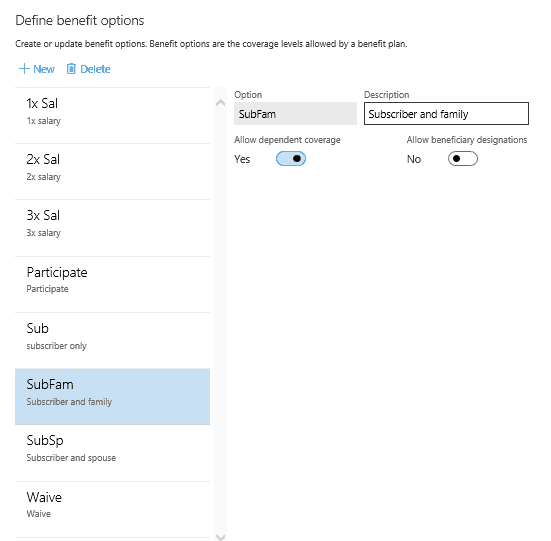Image resolution: width=551 pixels, height=541 pixels.
Task: Click the New button label
Action: 44,69
